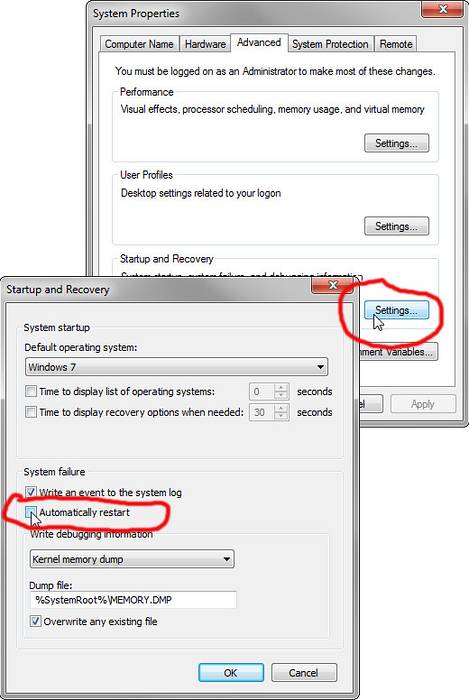This screenshot has height=700, width=469.
Task: Open the Hardware tab
Action: 205,44
